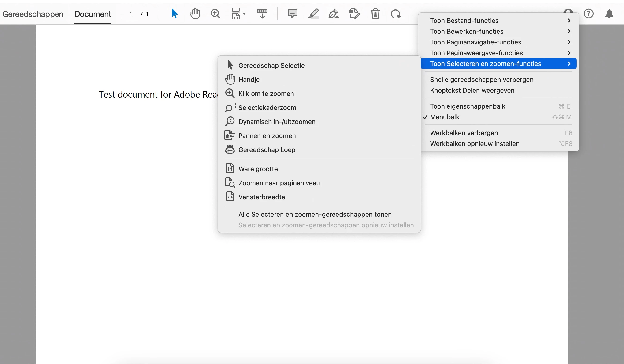The width and height of the screenshot is (624, 364).
Task: Click the current page number field
Action: 131,14
